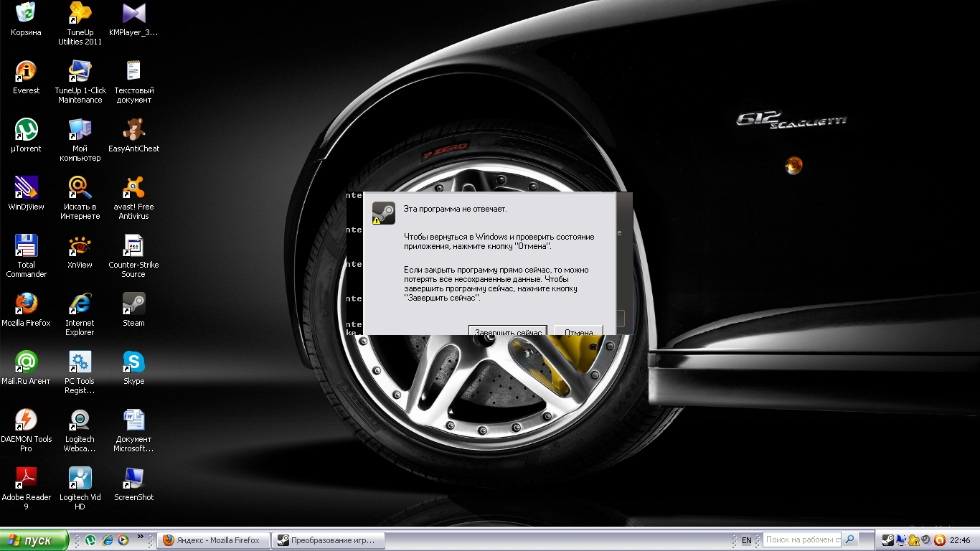Switch to 'Преобразование игр' Steam taskbar window

(x=329, y=540)
